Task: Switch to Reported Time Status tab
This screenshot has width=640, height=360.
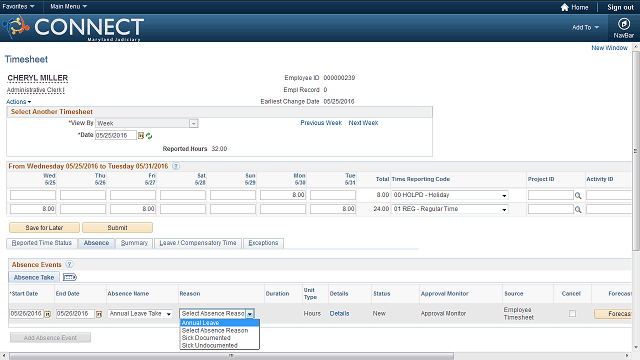Action: [42, 243]
